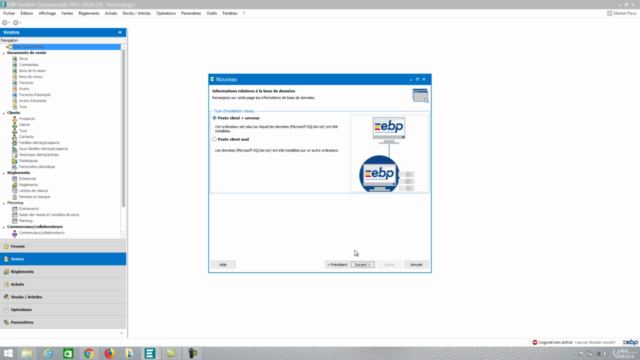Open the Familles clients/prospects icon

click(15, 143)
